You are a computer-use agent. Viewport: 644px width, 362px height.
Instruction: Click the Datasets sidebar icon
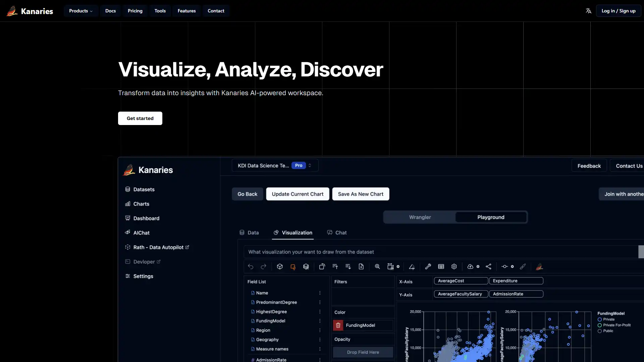pyautogui.click(x=127, y=189)
